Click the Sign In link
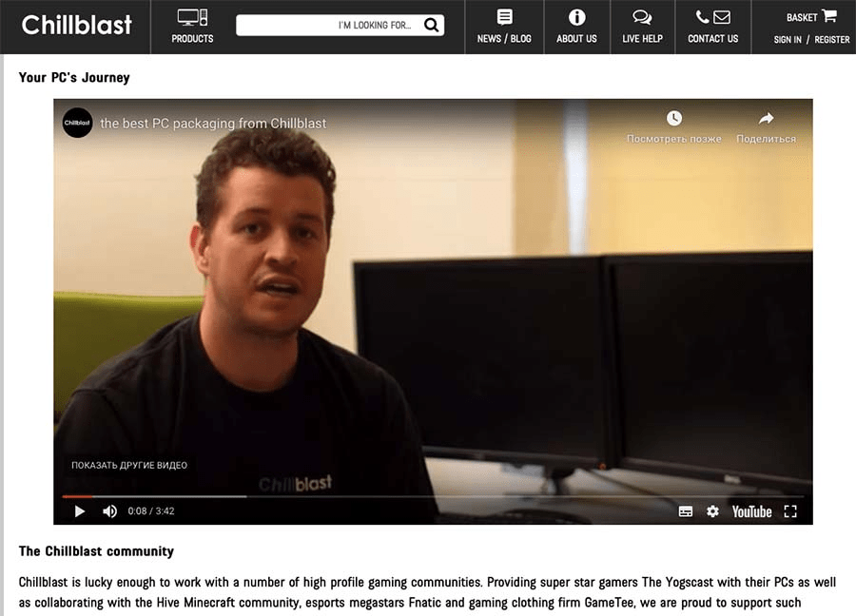The height and width of the screenshot is (616, 856). click(788, 40)
